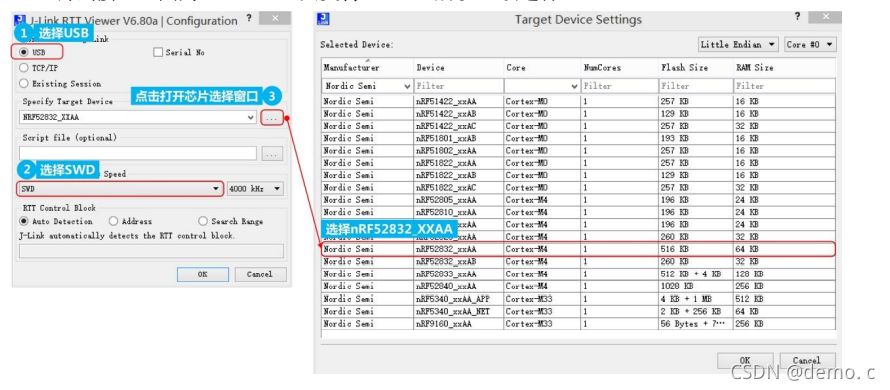This screenshot has width=890, height=390.
Task: Click the Script file text field
Action: point(138,153)
